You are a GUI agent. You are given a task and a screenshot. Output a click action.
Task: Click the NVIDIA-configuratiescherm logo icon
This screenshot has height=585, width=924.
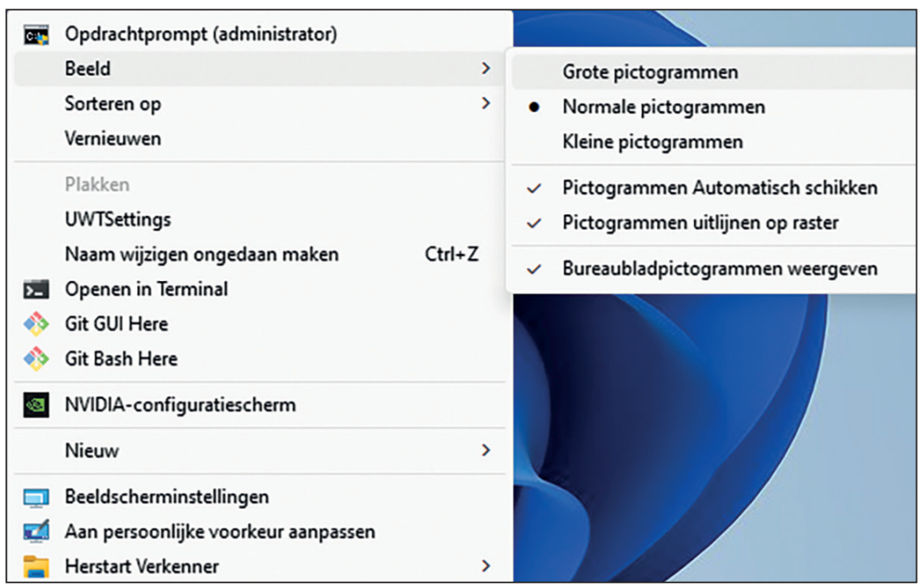point(36,405)
